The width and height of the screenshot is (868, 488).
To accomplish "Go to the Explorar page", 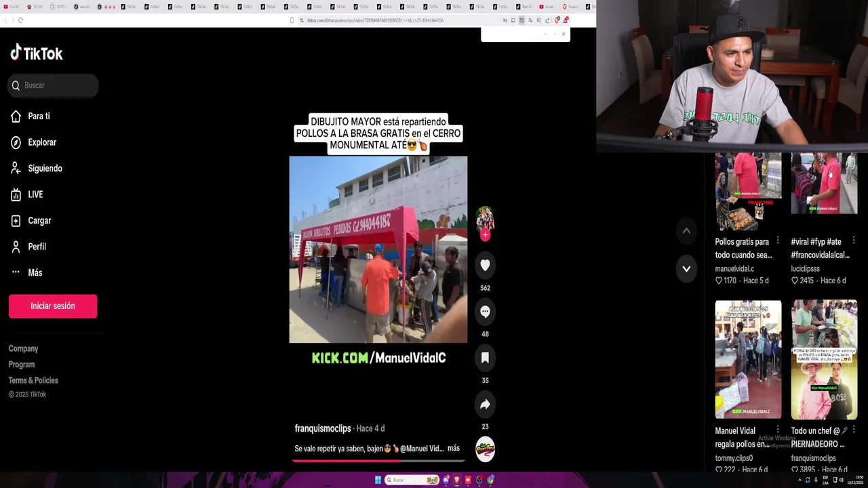I will point(34,142).
